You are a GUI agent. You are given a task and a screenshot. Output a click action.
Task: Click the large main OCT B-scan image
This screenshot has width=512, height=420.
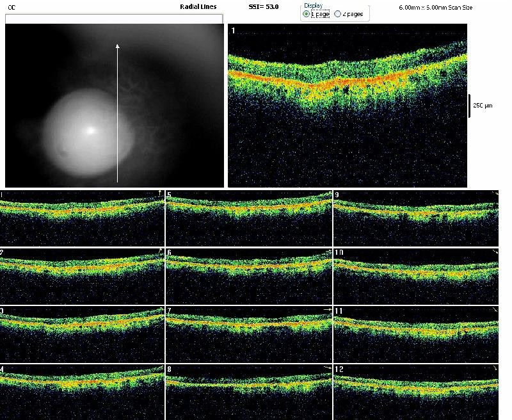click(x=347, y=105)
